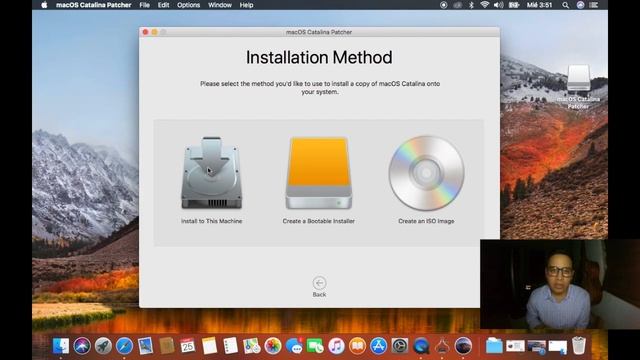Screen dimensions: 640x360
Task: Open the Apple menu
Action: point(44,5)
